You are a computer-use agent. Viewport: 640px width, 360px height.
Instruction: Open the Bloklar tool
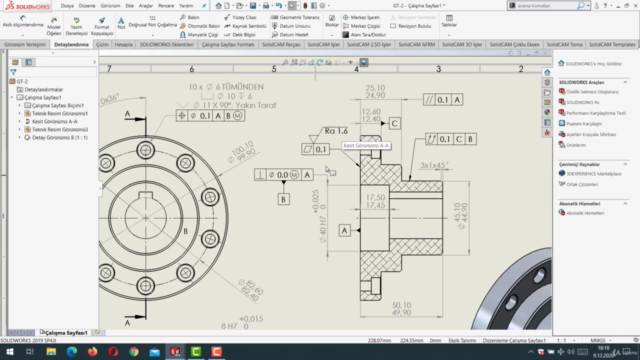[332, 21]
